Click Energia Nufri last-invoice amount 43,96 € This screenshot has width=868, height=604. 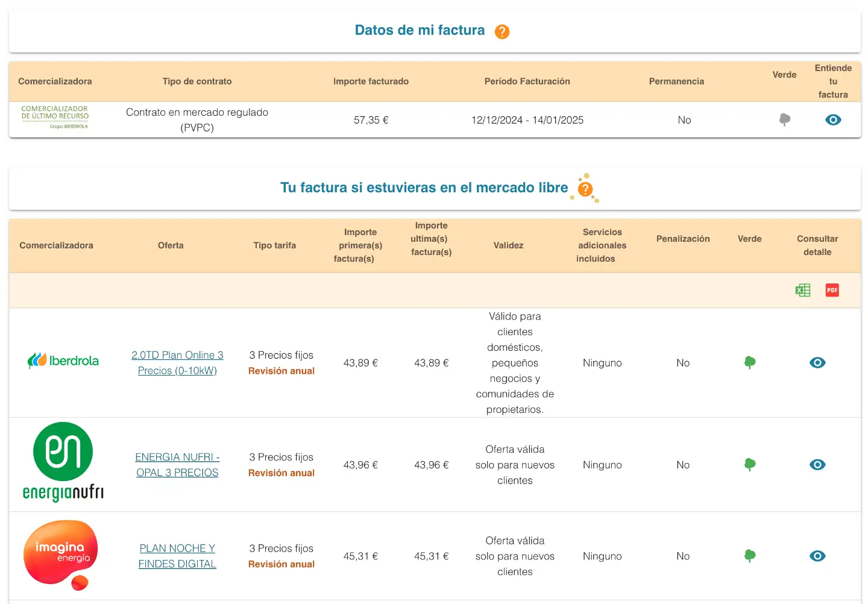coord(432,465)
